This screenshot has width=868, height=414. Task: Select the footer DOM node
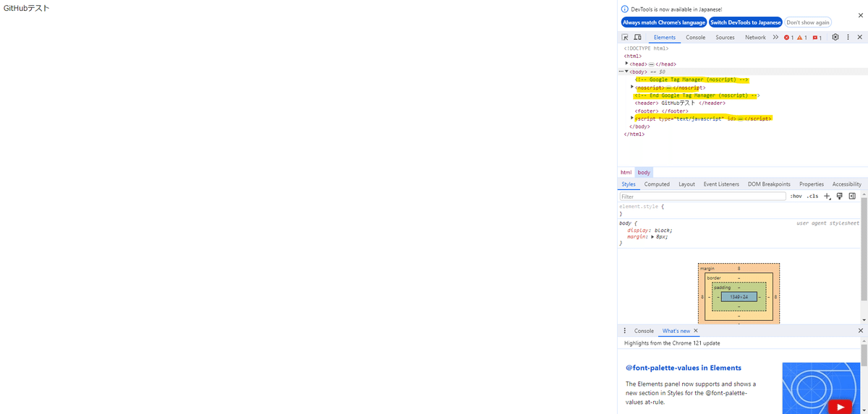(x=661, y=111)
